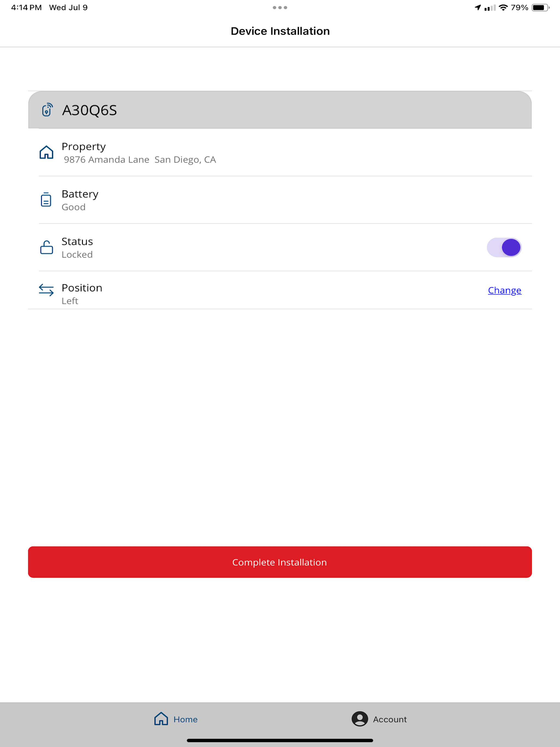Tap the three dots at top center
The height and width of the screenshot is (747, 560).
tap(280, 7)
